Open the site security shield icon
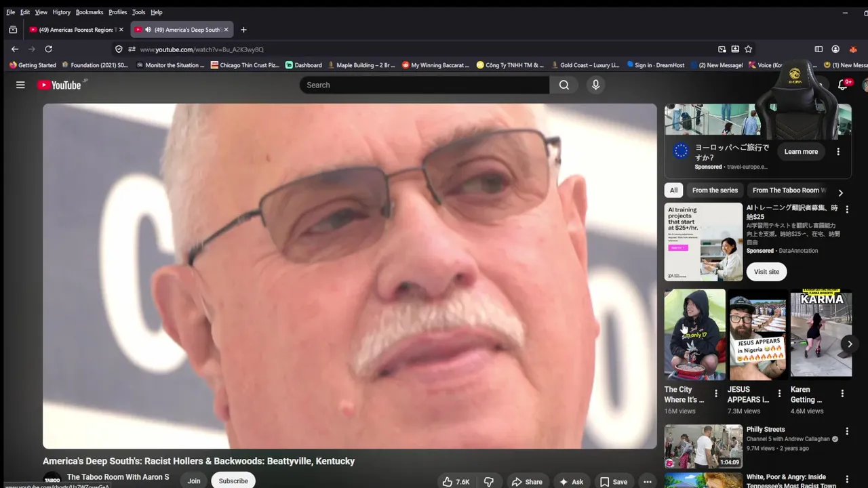868x488 pixels. click(119, 49)
